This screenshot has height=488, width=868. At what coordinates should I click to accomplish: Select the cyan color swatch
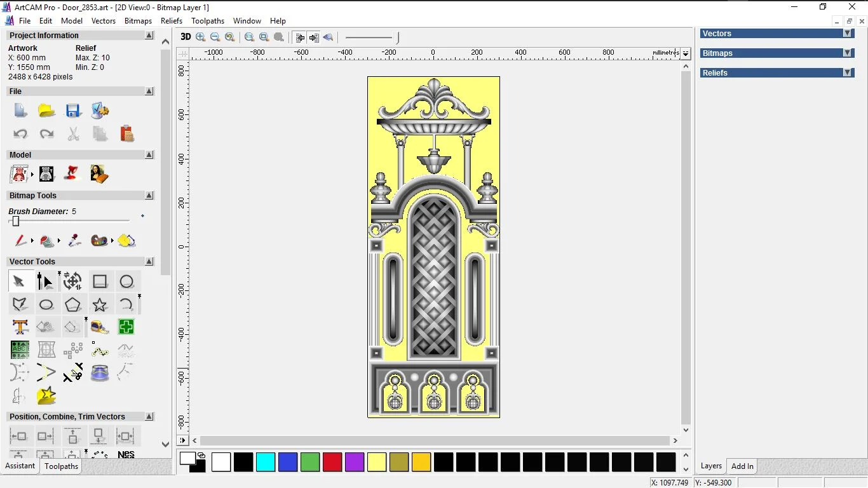266,462
